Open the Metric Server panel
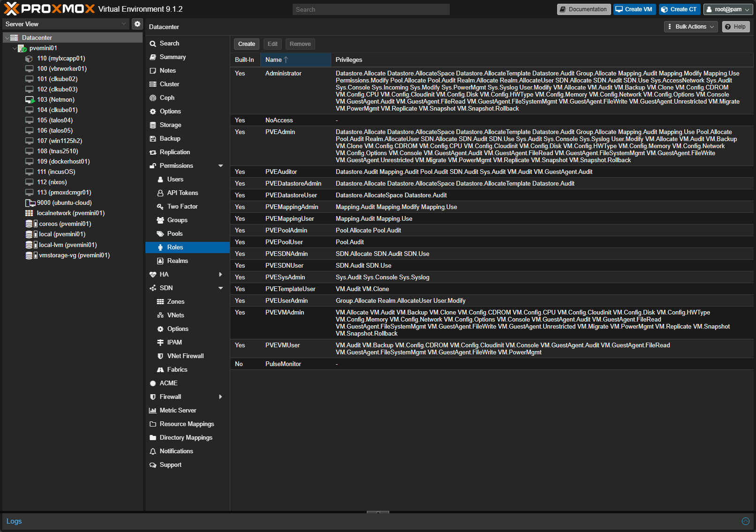This screenshot has height=532, width=756. coord(178,410)
